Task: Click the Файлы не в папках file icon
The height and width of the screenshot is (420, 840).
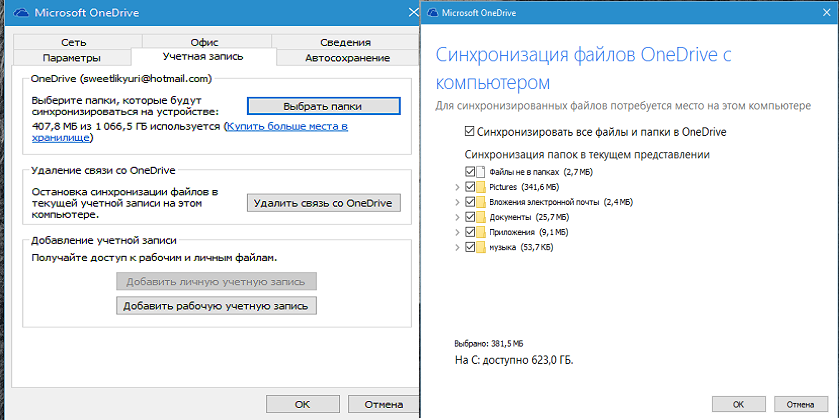Action: [x=481, y=172]
